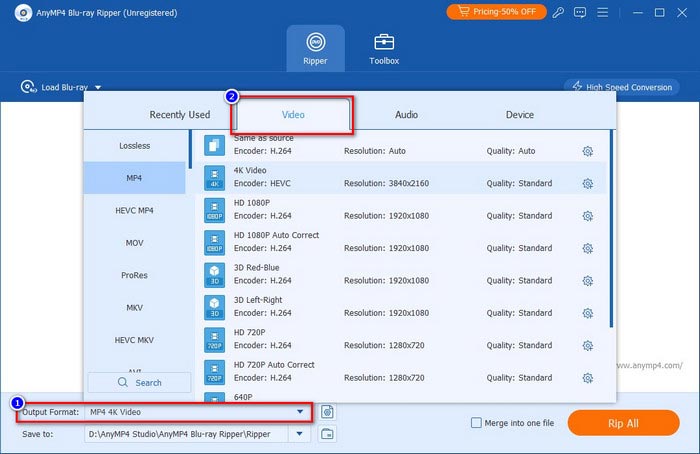This screenshot has height=454, width=700.
Task: Click Resolution: 1280x720 in HD 720P row
Action: click(384, 346)
